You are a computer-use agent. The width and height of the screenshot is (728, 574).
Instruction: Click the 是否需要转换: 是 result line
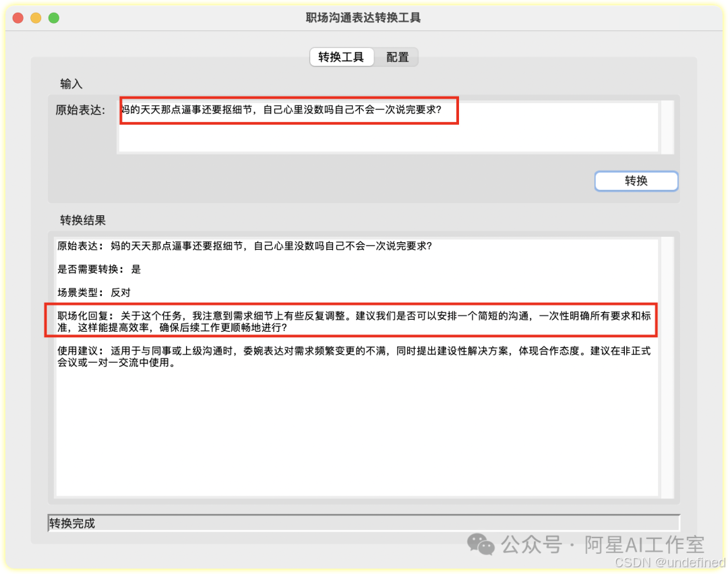click(99, 269)
